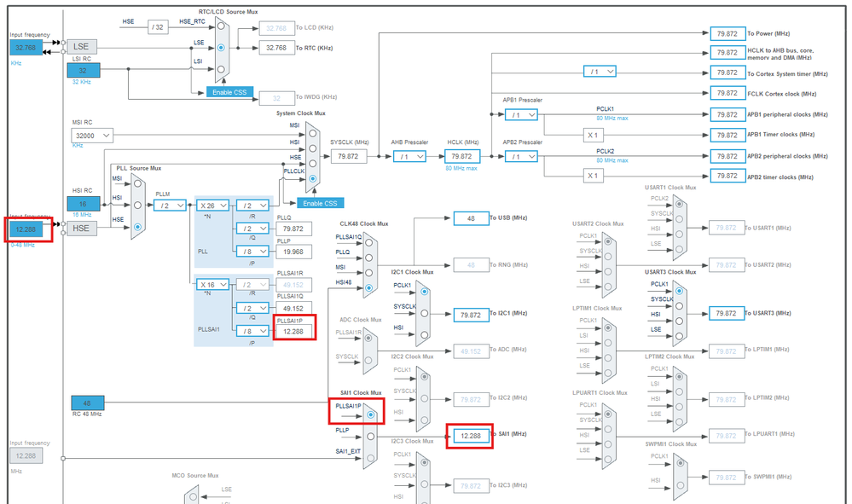The width and height of the screenshot is (852, 504).
Task: Click the Enable CSS button under System Clock Mux
Action: [x=322, y=203]
